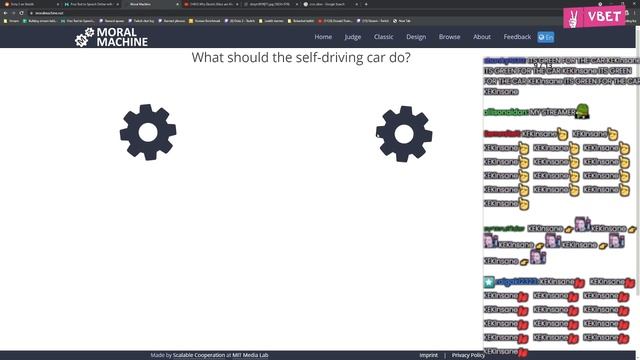Go to the Classic section
Viewport: 640px width, 360px height.
(384, 37)
